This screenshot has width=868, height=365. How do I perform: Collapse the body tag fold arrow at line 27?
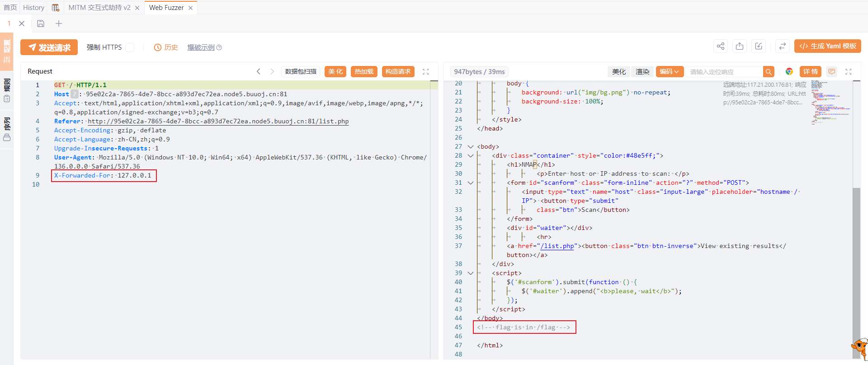pyautogui.click(x=471, y=147)
